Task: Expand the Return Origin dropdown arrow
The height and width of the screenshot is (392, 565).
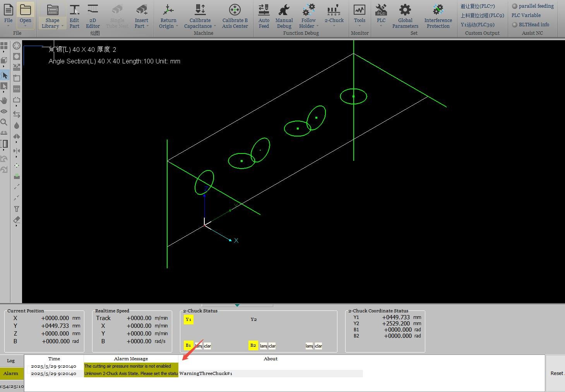Action: (177, 26)
